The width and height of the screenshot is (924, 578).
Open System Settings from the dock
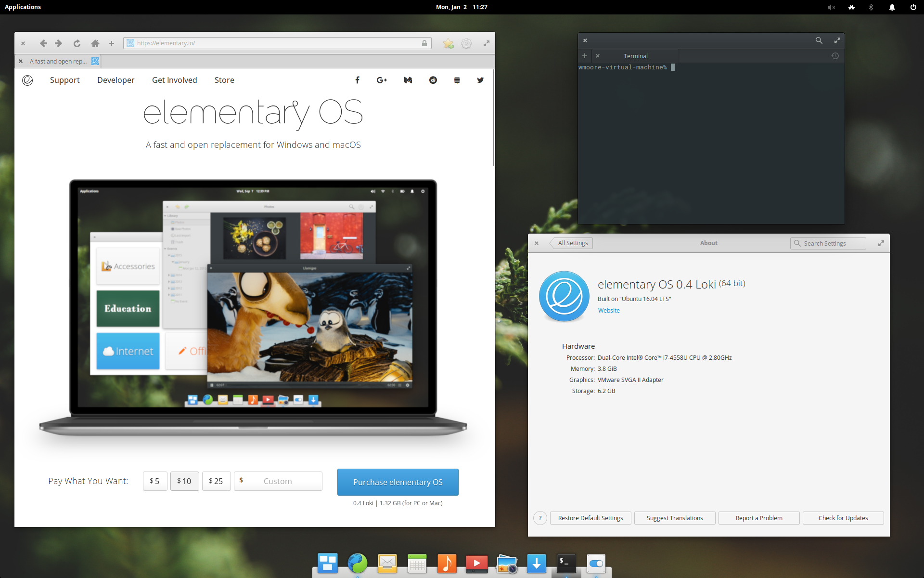point(596,563)
